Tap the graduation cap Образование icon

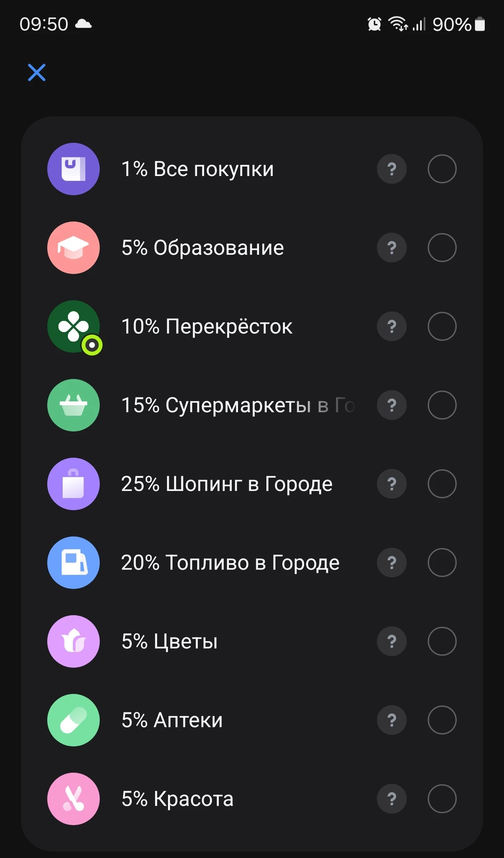click(x=73, y=248)
